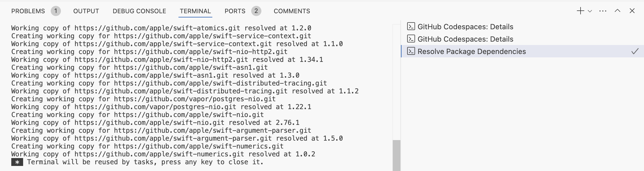Select the Resolve Package Dependencies terminal session
The width and height of the screenshot is (644, 171).
[x=471, y=51]
